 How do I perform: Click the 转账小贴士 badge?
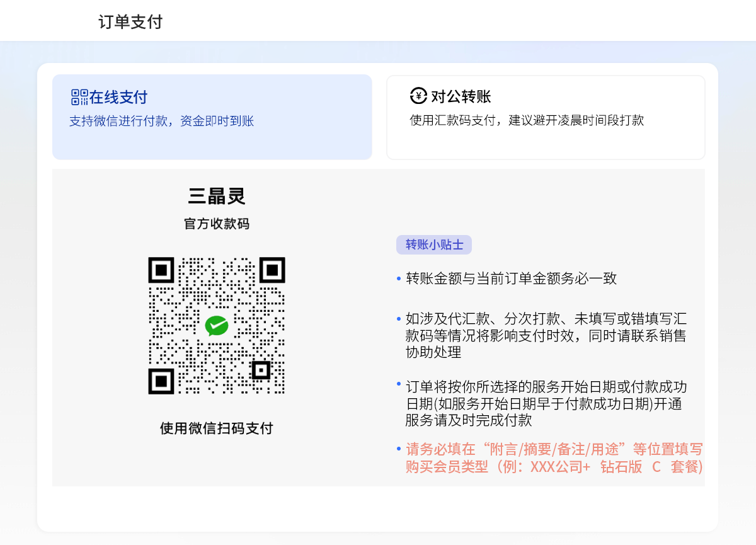433,245
